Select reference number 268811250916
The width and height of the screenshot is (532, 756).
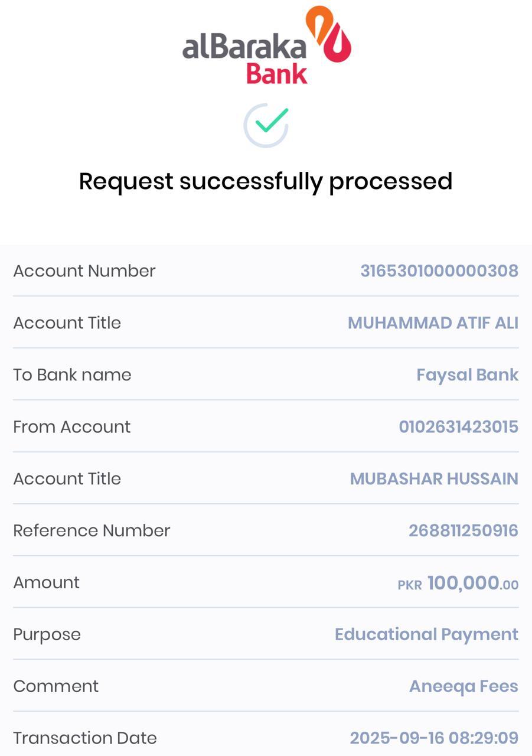463,531
